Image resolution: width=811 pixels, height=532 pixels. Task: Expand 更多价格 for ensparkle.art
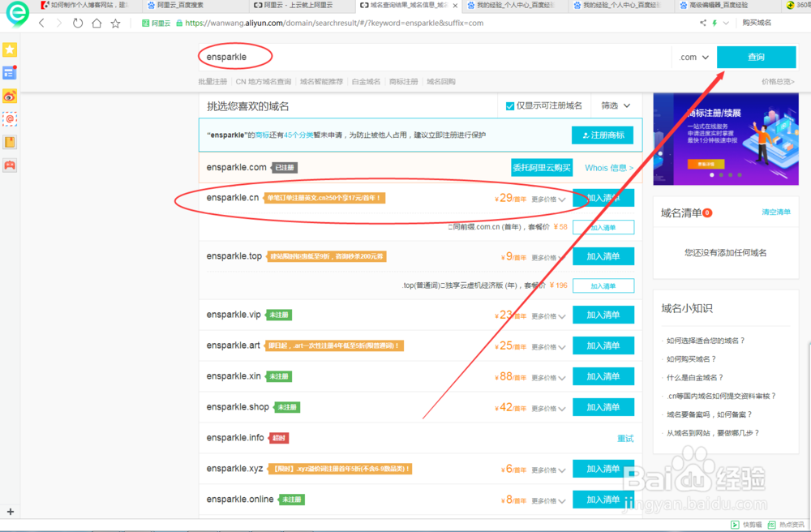pos(548,347)
